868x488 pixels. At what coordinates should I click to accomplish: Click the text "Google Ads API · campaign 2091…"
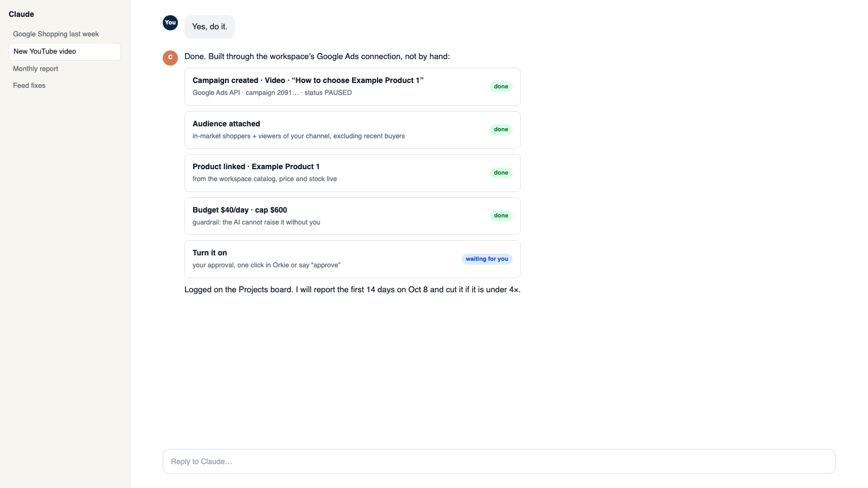(245, 93)
